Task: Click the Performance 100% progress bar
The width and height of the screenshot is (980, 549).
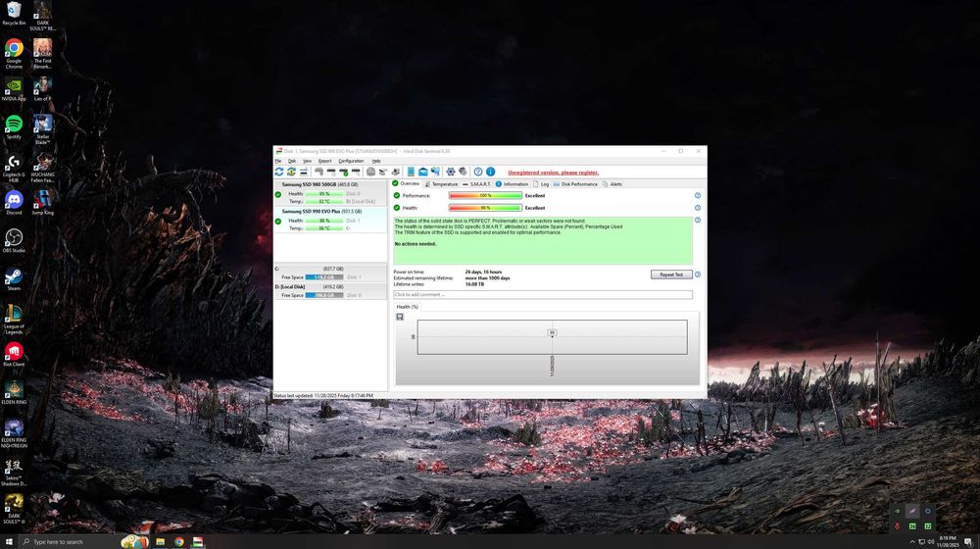Action: [485, 196]
